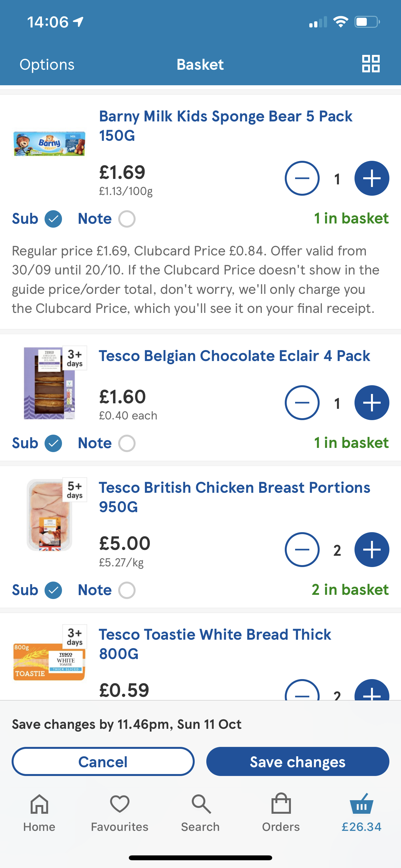Select Note option for Barny Sponge Bear
Viewport: 401px width, 868px height.
(x=127, y=219)
